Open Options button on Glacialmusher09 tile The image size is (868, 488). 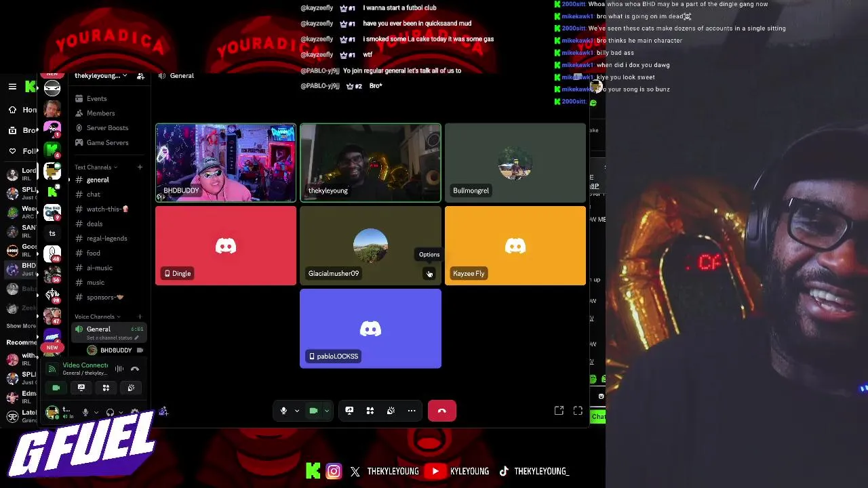pyautogui.click(x=429, y=273)
